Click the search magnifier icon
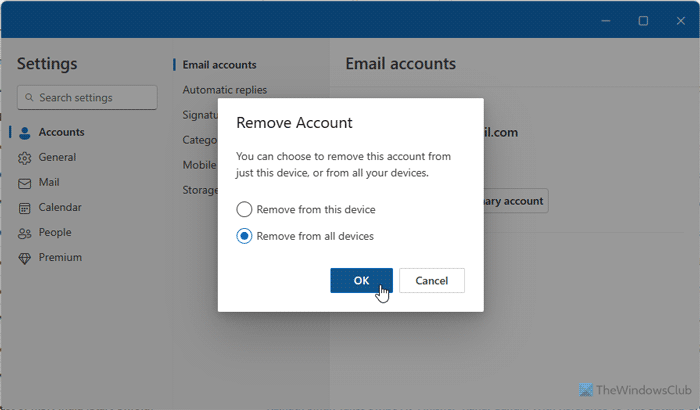Screen dimensions: 700x410 click(30, 98)
